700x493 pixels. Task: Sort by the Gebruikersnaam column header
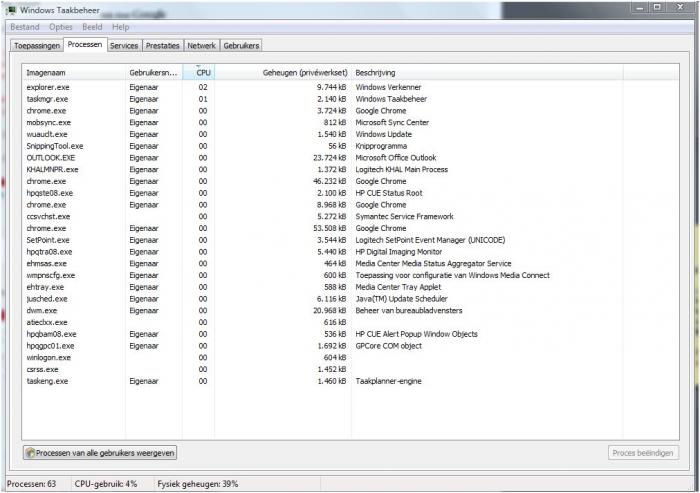154,72
